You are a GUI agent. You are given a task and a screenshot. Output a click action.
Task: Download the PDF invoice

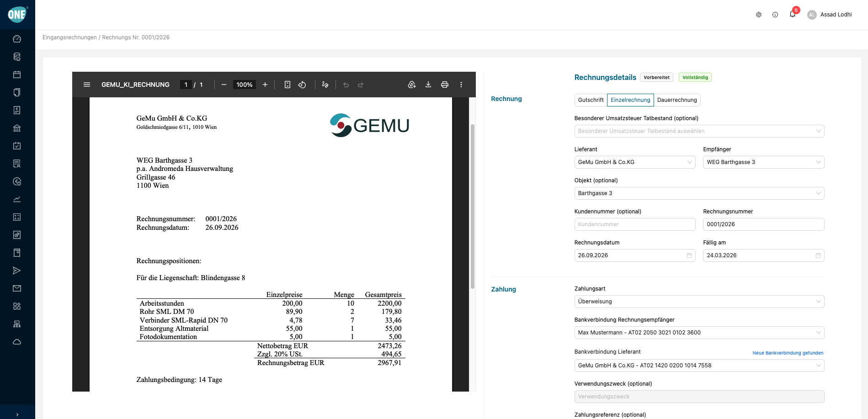[428, 85]
